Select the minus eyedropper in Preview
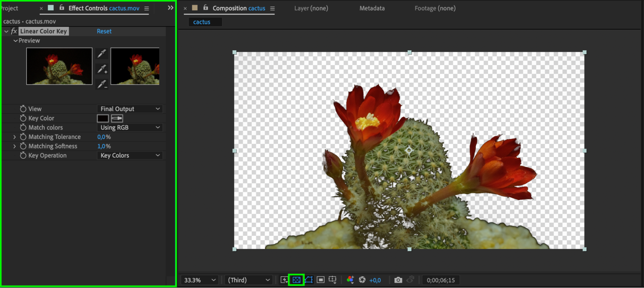Viewport: 644px width, 288px height. [102, 84]
